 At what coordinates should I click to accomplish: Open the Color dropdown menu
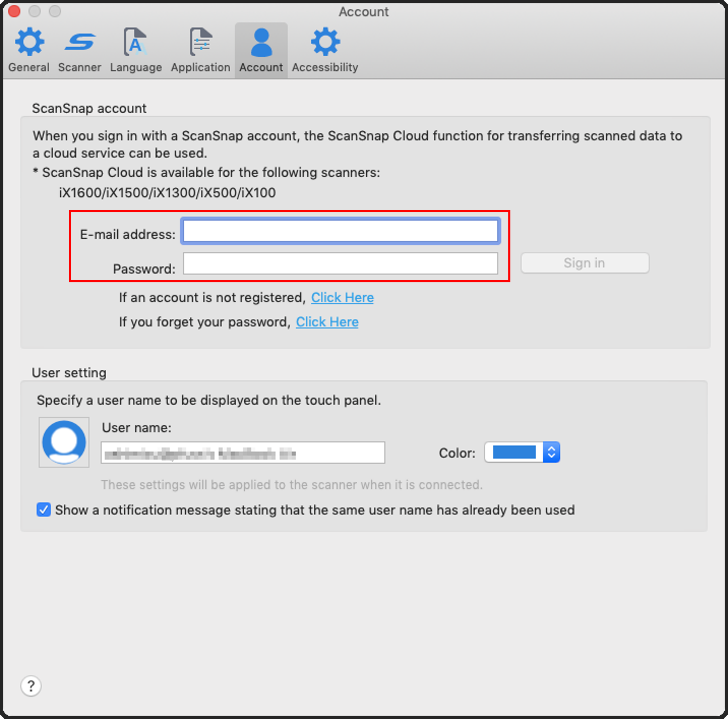522,452
